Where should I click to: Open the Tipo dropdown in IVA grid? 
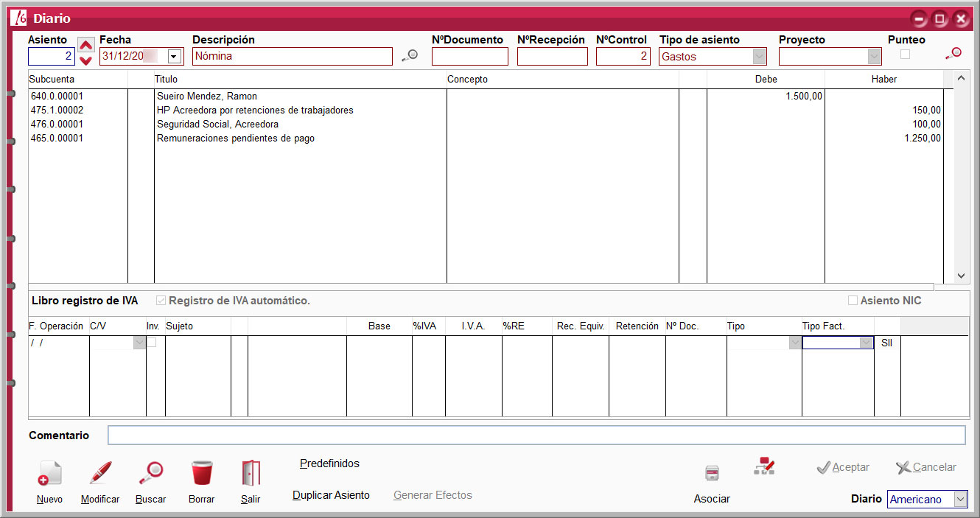[x=794, y=343]
